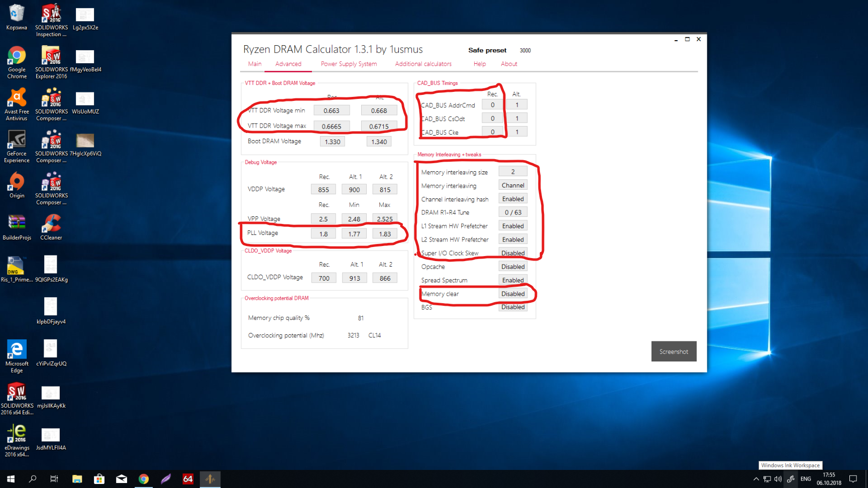Click the CLDO_VDDP Voltage Alt. 2 value 866
The image size is (868, 488).
385,278
